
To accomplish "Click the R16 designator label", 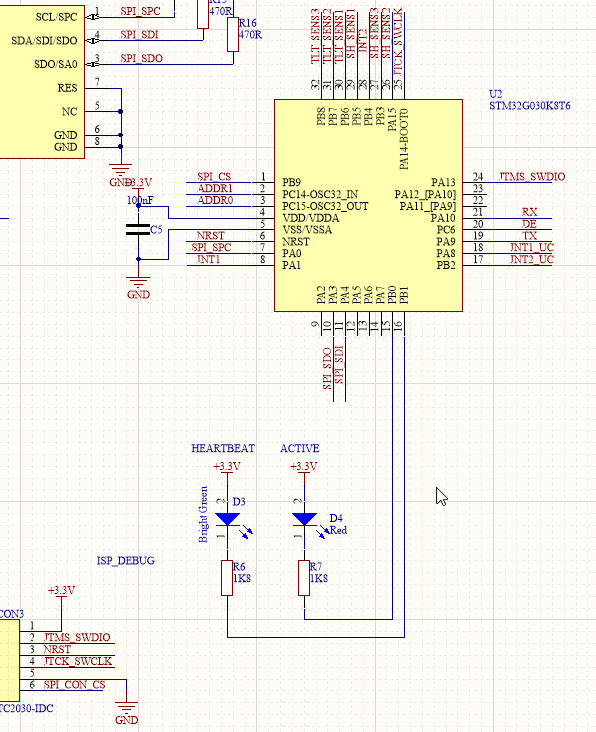I will point(248,23).
